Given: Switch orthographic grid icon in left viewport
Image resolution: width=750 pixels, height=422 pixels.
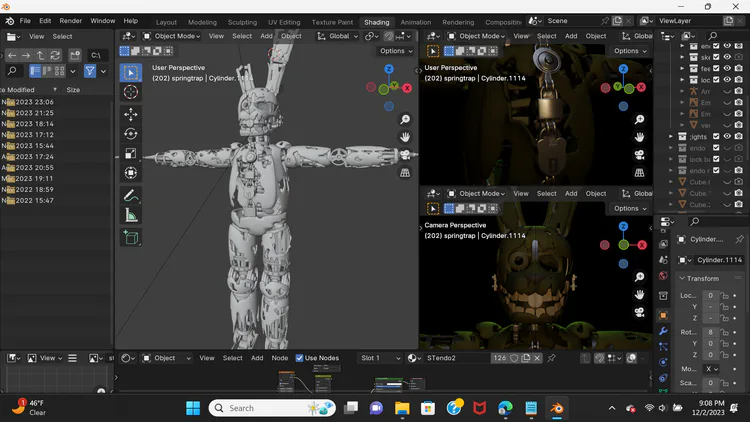Looking at the screenshot, I should 405,173.
